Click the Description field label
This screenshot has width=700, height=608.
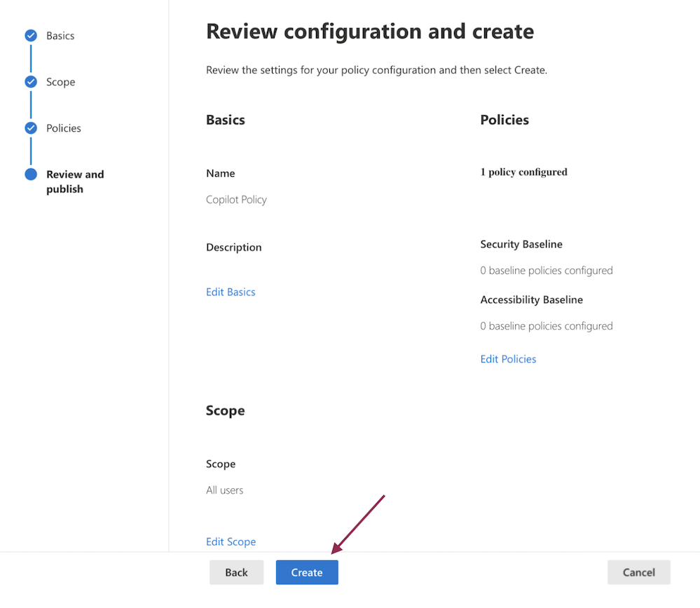point(234,248)
